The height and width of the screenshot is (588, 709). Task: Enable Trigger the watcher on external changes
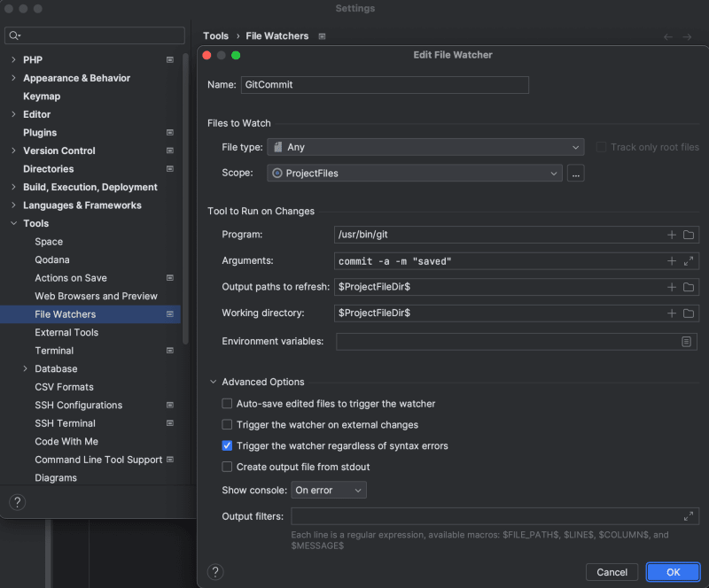click(227, 425)
